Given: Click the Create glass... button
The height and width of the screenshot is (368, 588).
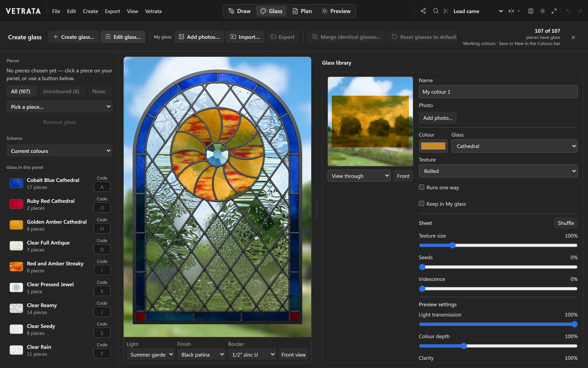Looking at the screenshot, I should point(74,37).
